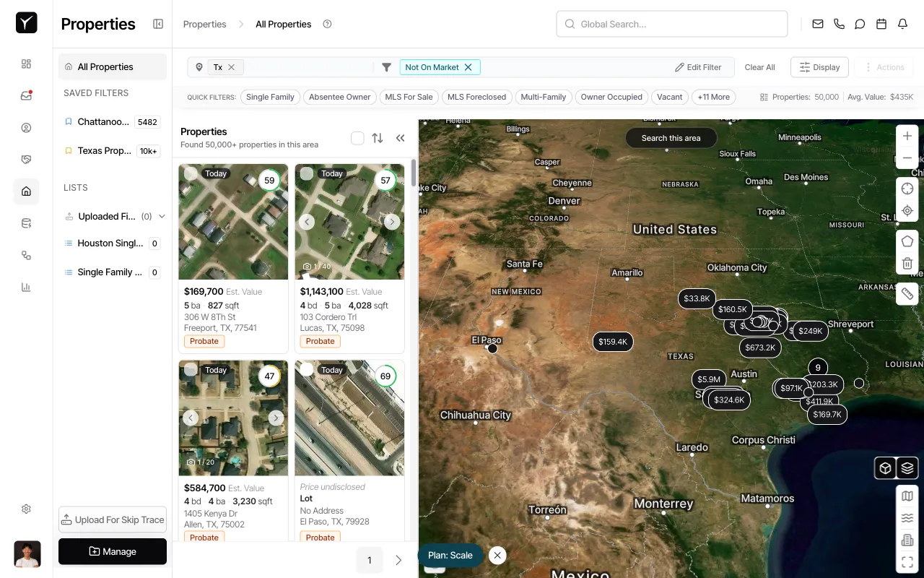Open the handshake deals icon in sidebar

tap(26, 159)
